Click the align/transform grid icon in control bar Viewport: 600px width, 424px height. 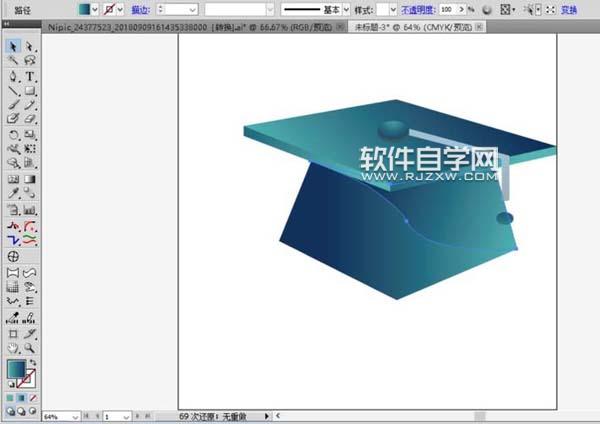(505, 10)
